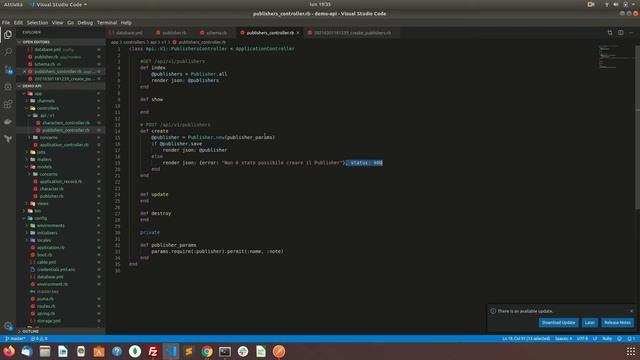The image size is (640, 360).
Task: Open the Terminal from the dock
Action: point(224,351)
